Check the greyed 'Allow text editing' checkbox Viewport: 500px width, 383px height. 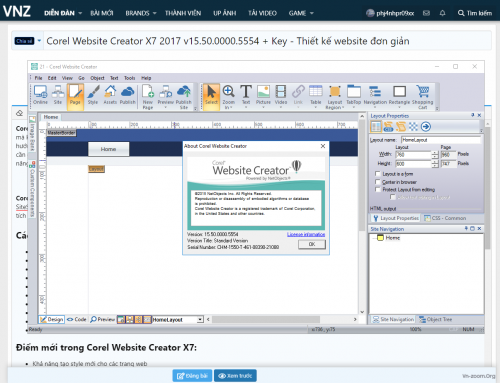click(x=393, y=197)
